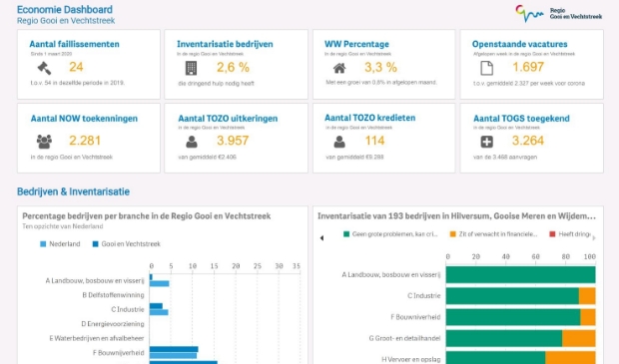Select the 3.957 TOZO uitkeringen value
Screen dimensions: 619x364
[233, 141]
